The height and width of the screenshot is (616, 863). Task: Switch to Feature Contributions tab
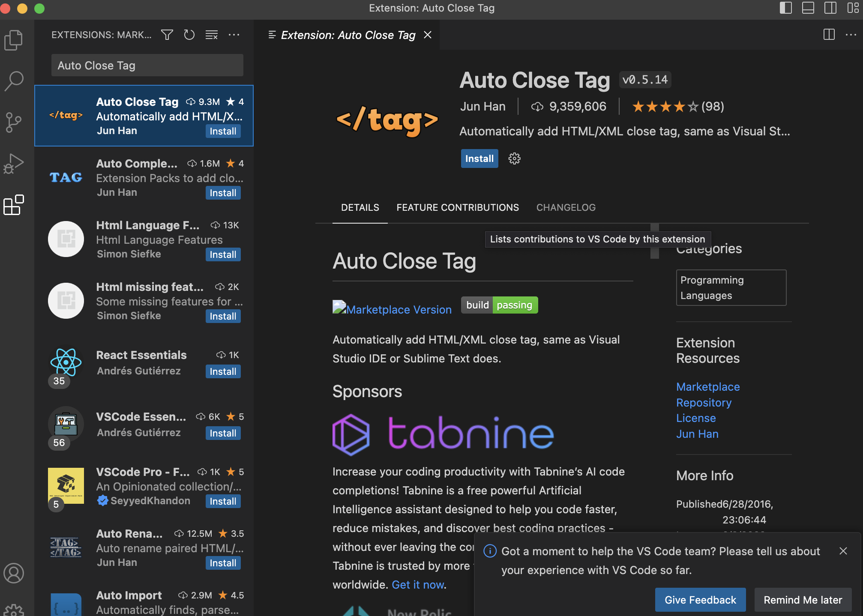(457, 208)
